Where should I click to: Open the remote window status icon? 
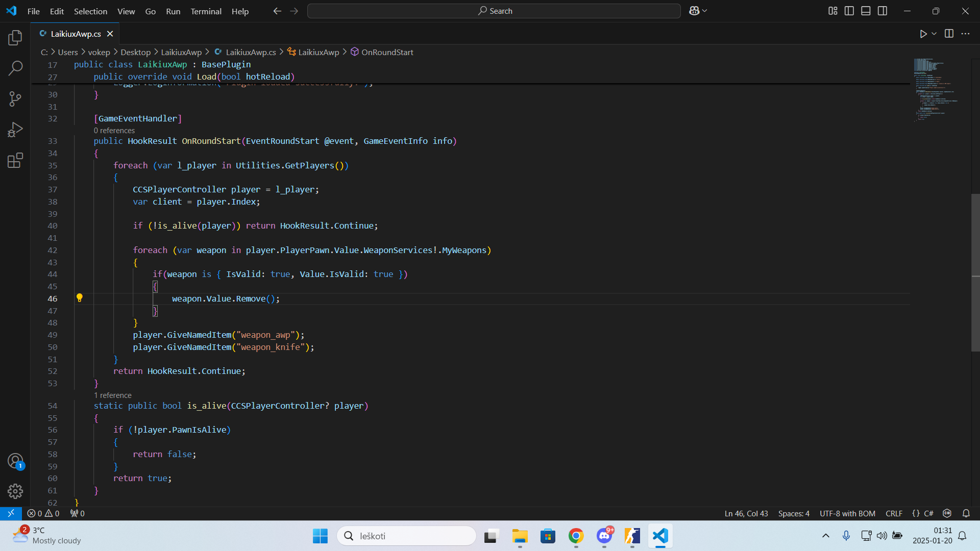pyautogui.click(x=11, y=513)
